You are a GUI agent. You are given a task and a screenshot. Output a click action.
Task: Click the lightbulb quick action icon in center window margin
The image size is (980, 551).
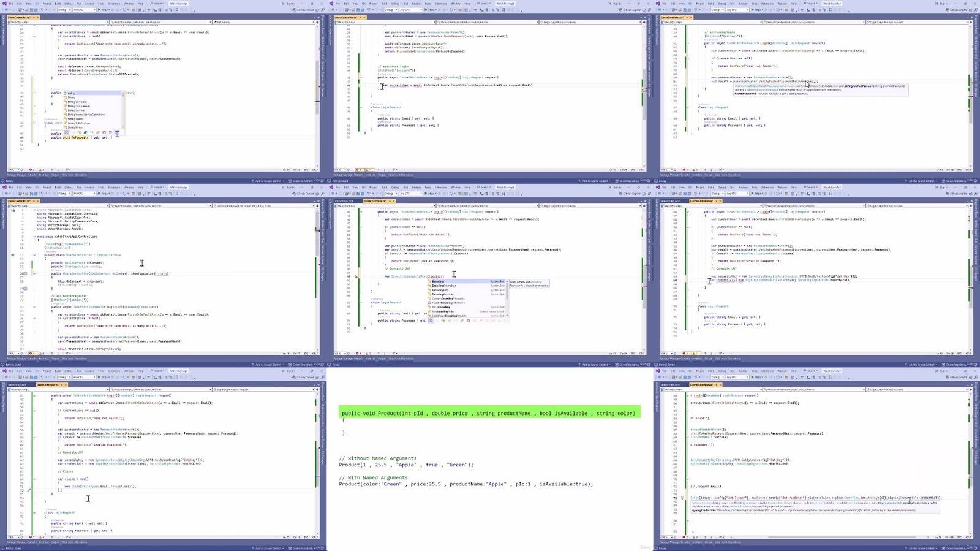pos(356,276)
